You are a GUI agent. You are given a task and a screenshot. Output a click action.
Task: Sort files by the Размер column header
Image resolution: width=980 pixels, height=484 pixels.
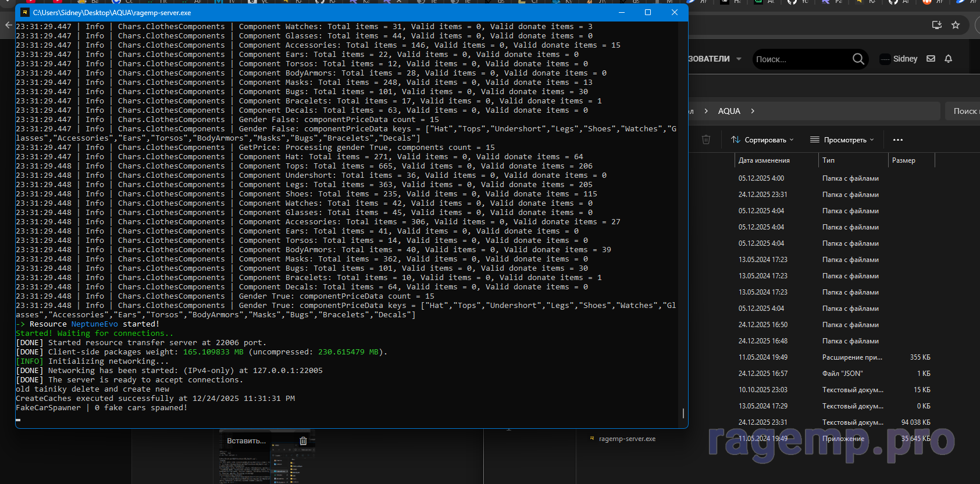[903, 160]
